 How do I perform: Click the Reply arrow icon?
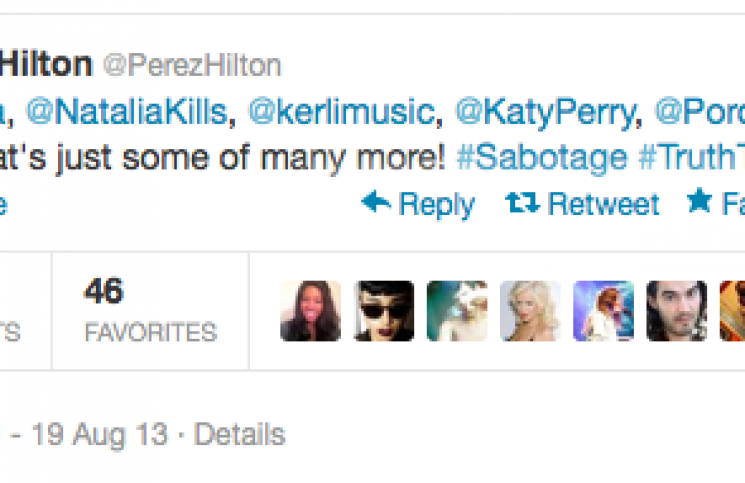(375, 203)
